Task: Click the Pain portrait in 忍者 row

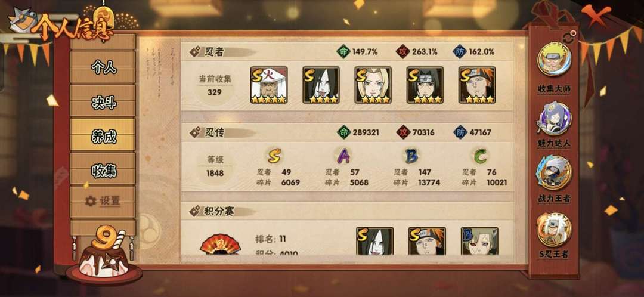Action: 477,85
